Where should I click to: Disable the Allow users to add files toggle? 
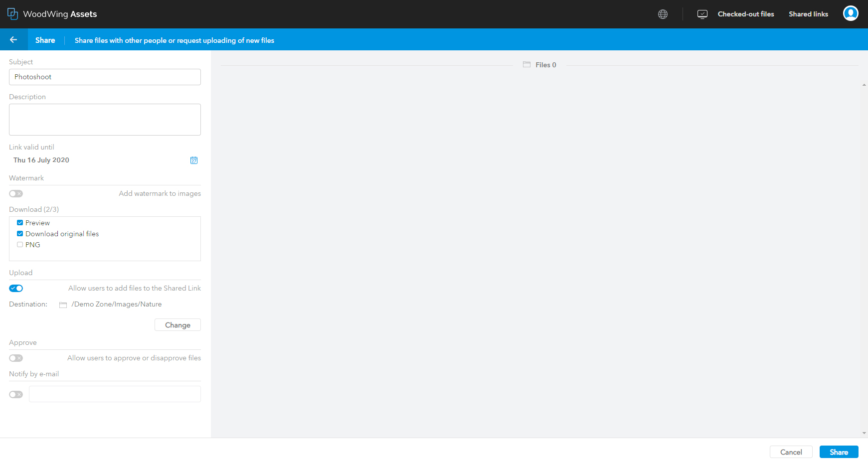point(15,288)
